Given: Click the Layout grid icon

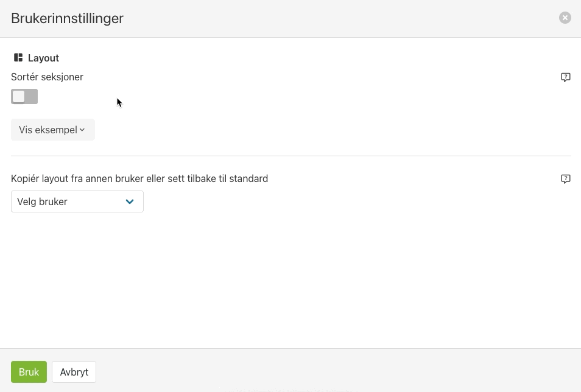Looking at the screenshot, I should click(18, 57).
